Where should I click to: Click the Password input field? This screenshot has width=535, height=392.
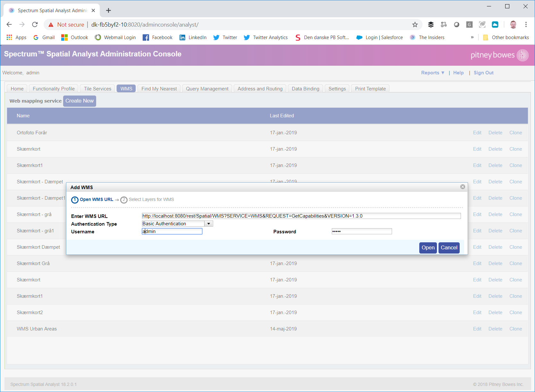pos(362,231)
